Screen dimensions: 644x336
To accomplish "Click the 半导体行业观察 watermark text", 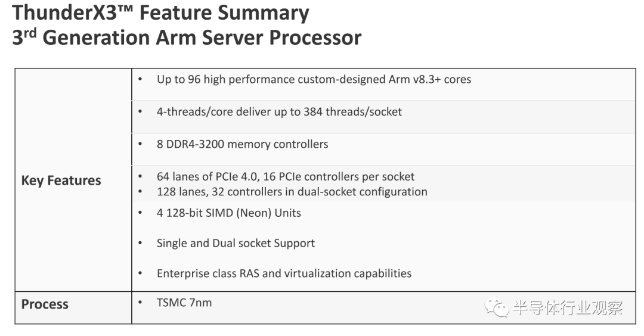I will (568, 307).
